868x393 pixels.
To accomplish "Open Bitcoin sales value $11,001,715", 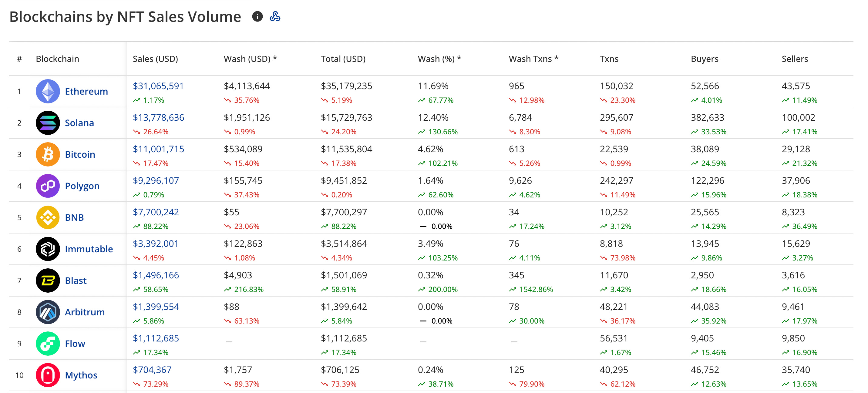I will [x=158, y=149].
